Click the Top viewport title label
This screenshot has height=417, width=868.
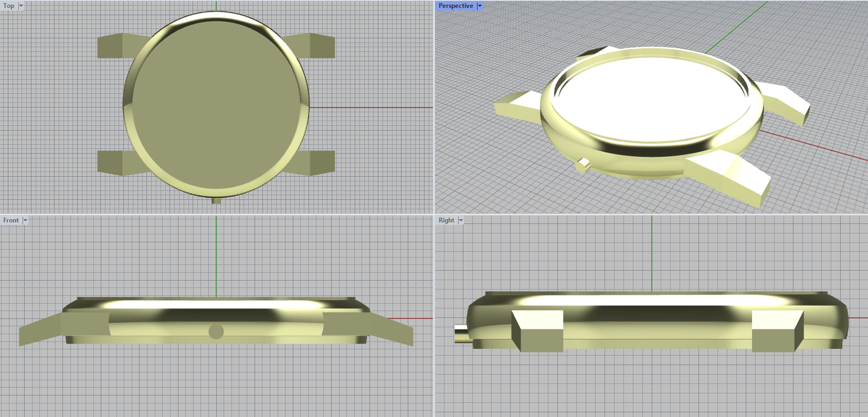(x=9, y=6)
